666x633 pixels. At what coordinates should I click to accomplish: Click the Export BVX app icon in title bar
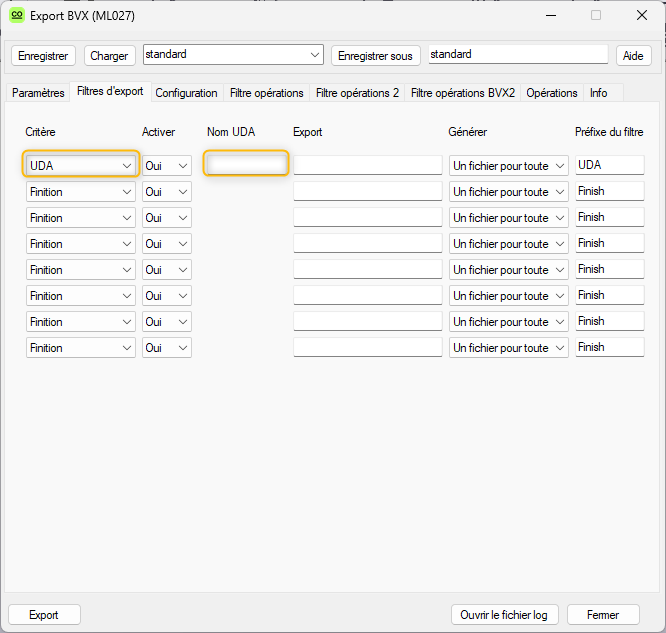[17, 16]
